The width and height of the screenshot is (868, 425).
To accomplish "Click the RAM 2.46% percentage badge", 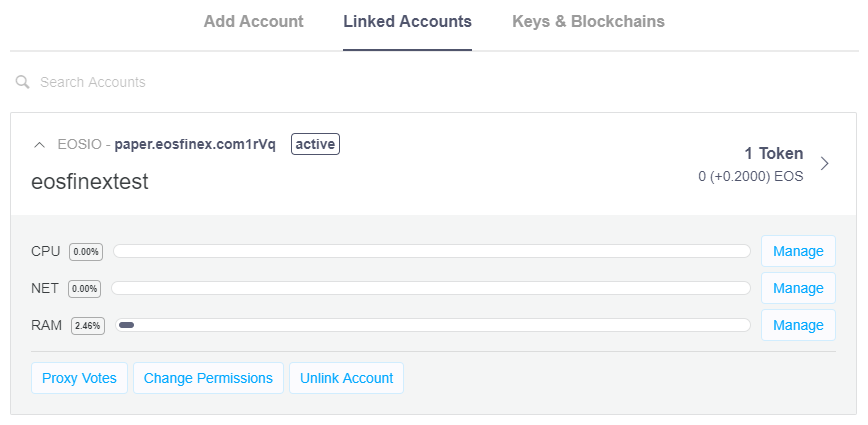I will (87, 325).
